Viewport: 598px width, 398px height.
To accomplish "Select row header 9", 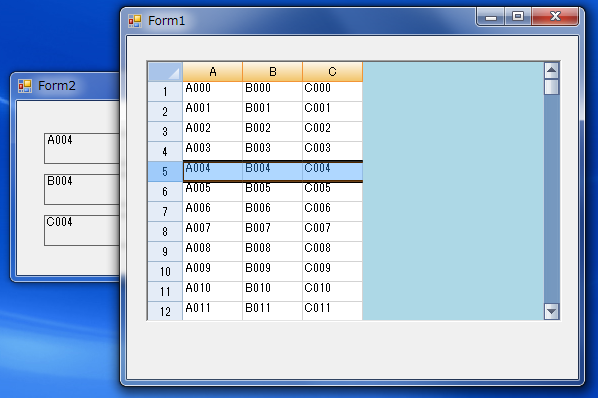I will 165,252.
